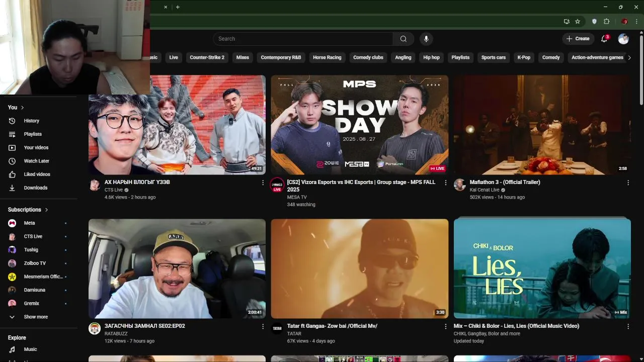Open options for Mafiathon 3 video
Image resolution: width=644 pixels, height=362 pixels.
628,183
